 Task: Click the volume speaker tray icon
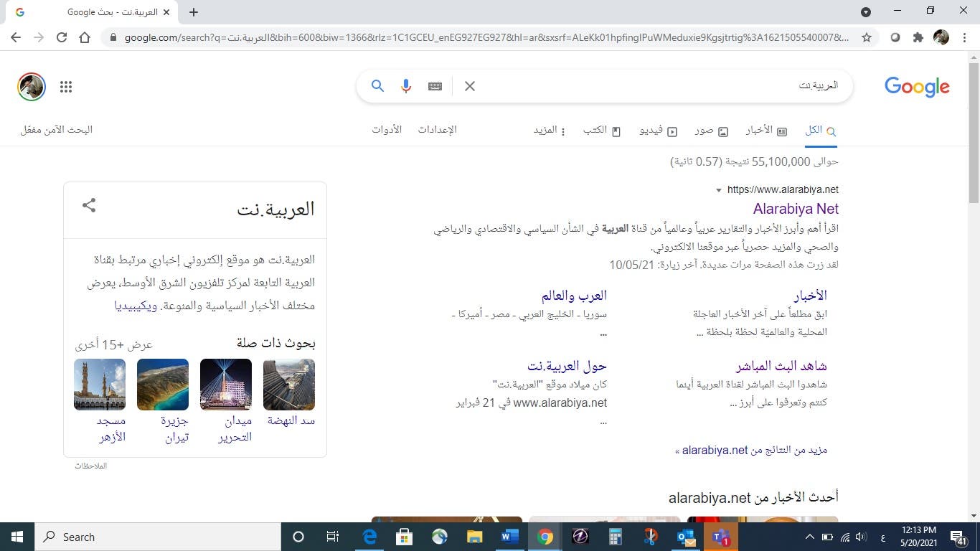(862, 537)
